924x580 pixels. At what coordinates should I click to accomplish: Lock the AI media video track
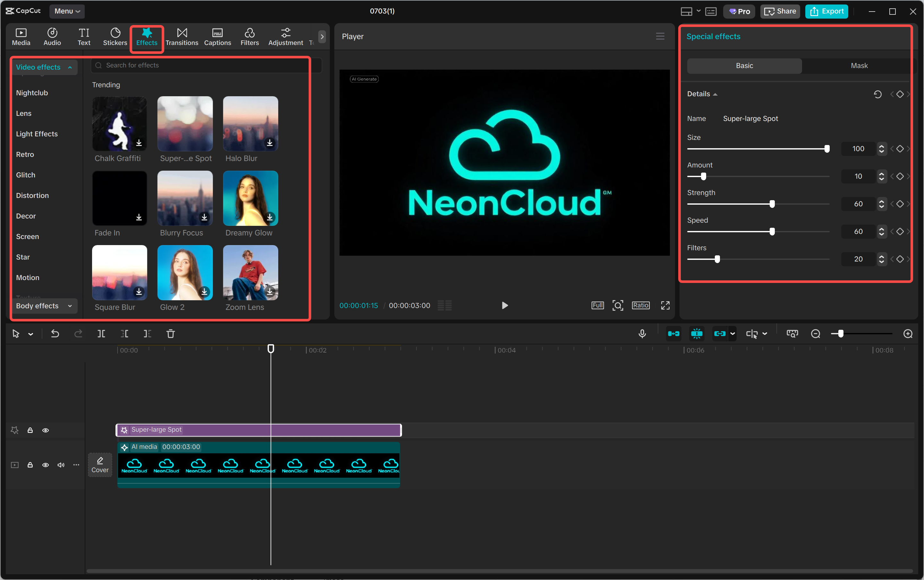(30, 465)
